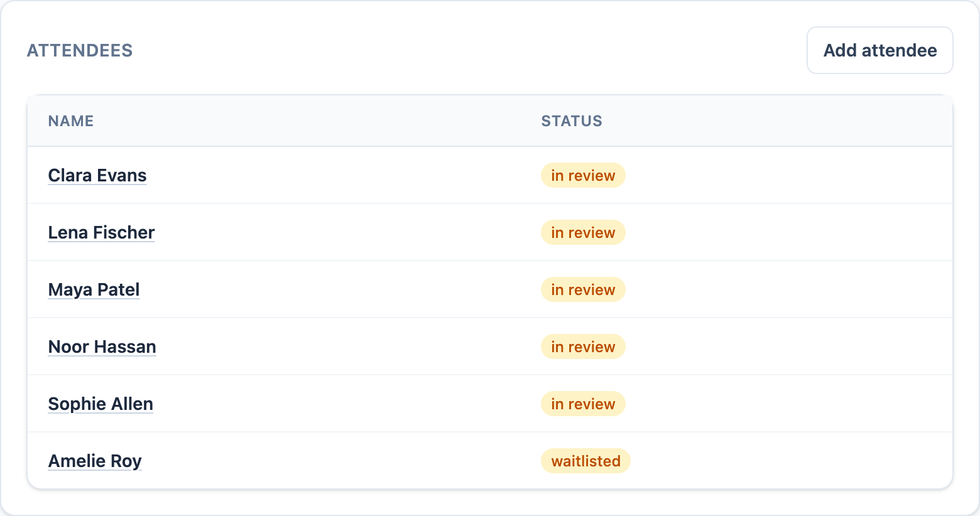The width and height of the screenshot is (980, 516).
Task: Click Sophie Allen's in review badge
Action: (583, 404)
